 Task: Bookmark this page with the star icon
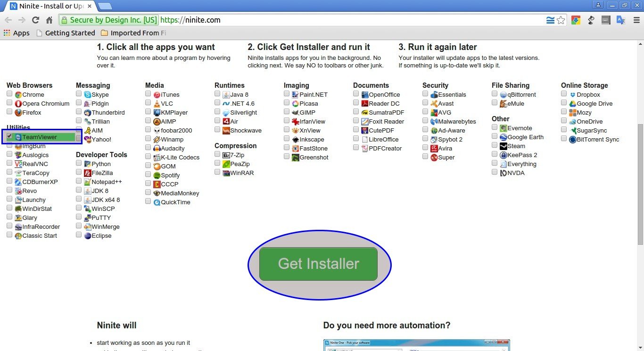tap(561, 20)
